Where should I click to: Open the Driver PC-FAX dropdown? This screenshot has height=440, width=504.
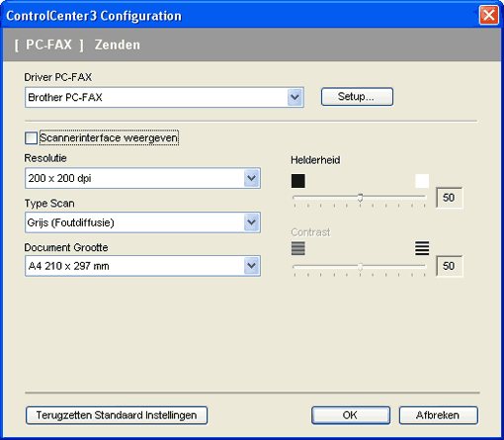[x=164, y=97]
